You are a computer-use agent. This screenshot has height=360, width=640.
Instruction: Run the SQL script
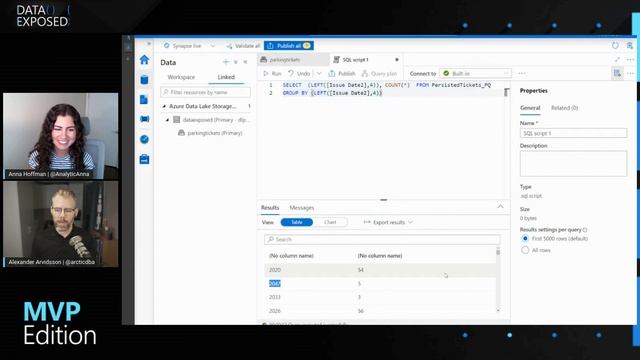273,73
